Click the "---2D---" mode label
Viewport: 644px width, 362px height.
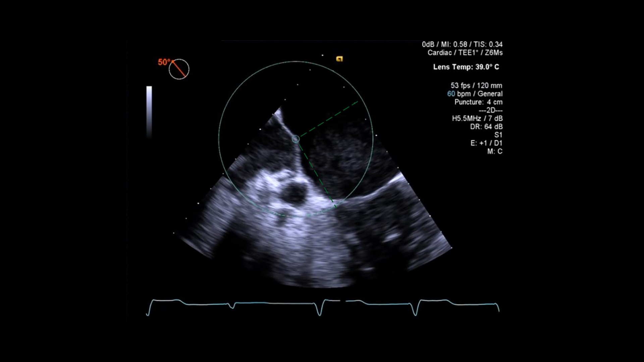(x=490, y=110)
